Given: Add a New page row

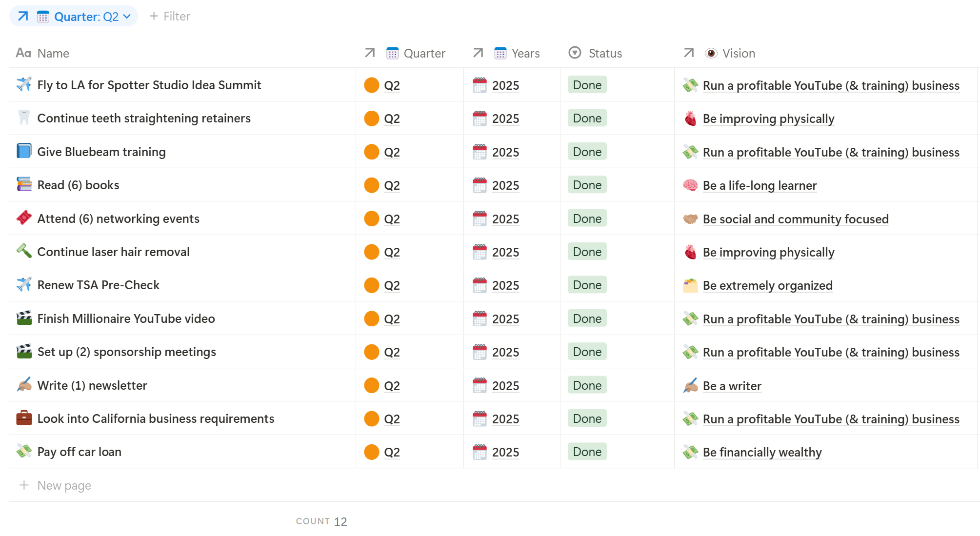Looking at the screenshot, I should coord(64,485).
